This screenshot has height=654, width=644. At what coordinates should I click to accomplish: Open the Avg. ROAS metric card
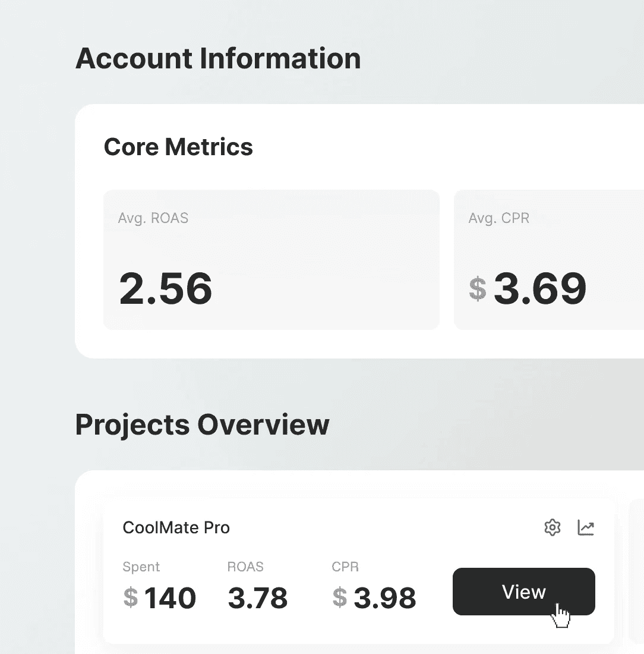[x=272, y=260]
